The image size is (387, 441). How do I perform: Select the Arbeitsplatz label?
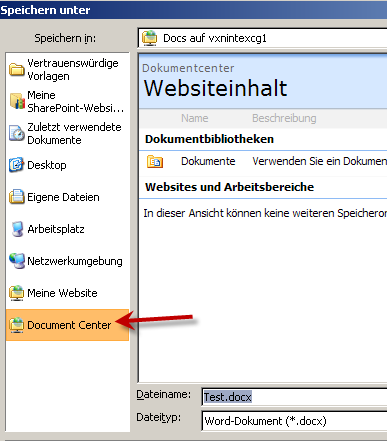point(56,229)
